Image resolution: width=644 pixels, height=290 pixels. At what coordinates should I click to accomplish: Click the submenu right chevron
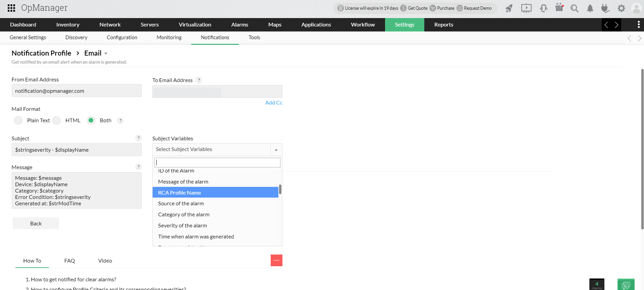point(639,39)
